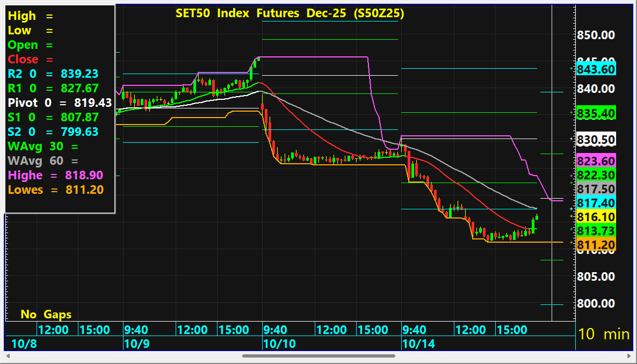Select the green 835.40 price tag
Screen dimensions: 637x364
click(595, 113)
